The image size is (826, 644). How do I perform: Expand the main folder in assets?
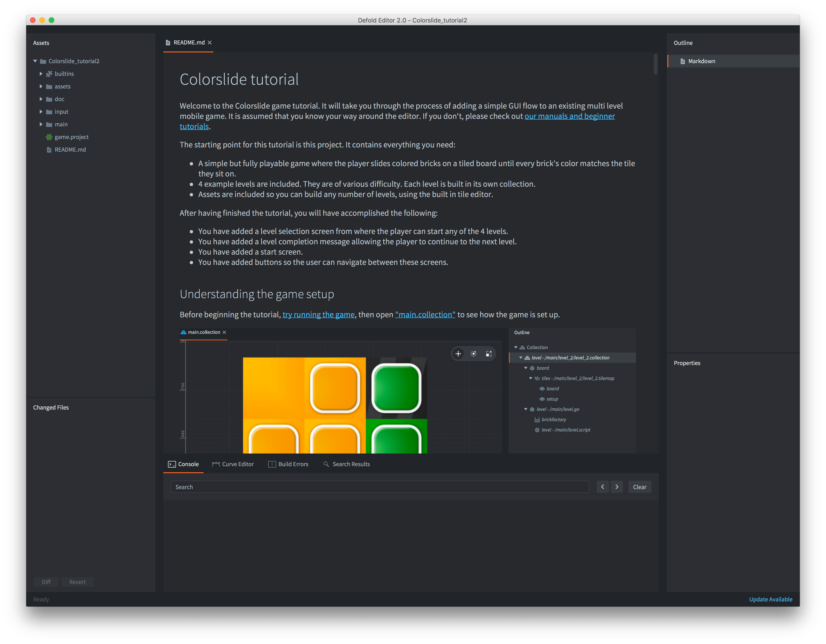[x=42, y=124]
